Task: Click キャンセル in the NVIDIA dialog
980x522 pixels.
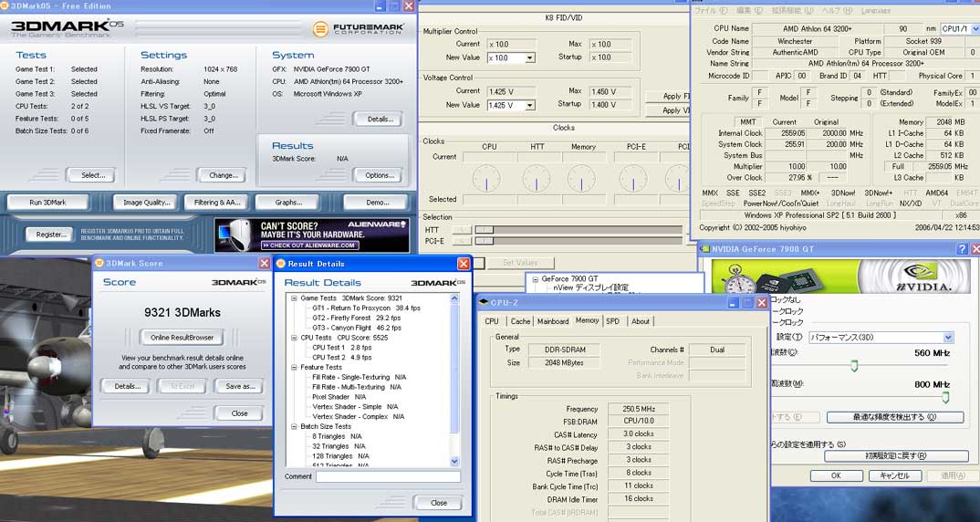Action: [x=894, y=475]
